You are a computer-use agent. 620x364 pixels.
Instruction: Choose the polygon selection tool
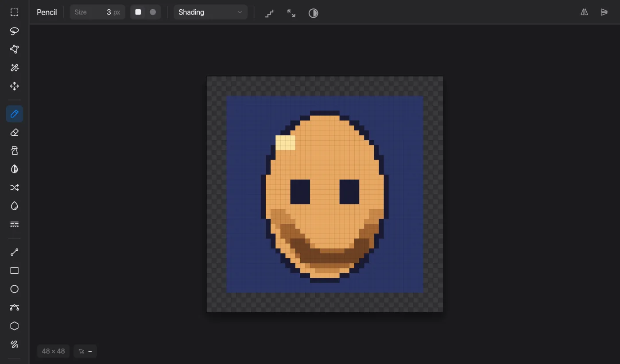coord(15,49)
